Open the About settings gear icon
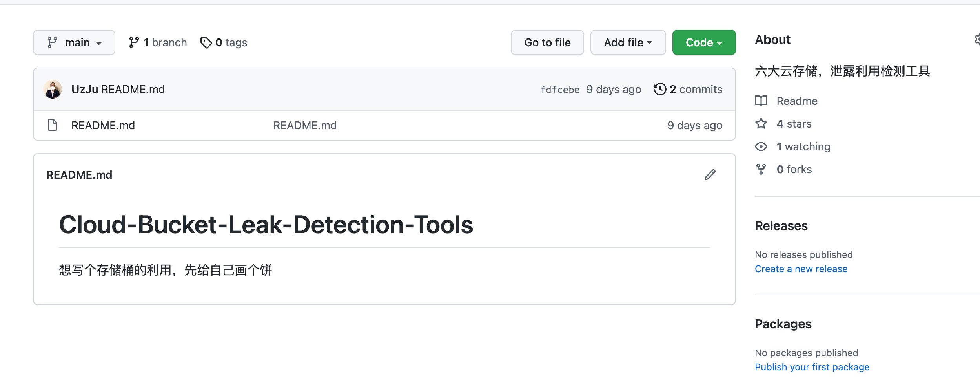The width and height of the screenshot is (980, 388). click(977, 40)
